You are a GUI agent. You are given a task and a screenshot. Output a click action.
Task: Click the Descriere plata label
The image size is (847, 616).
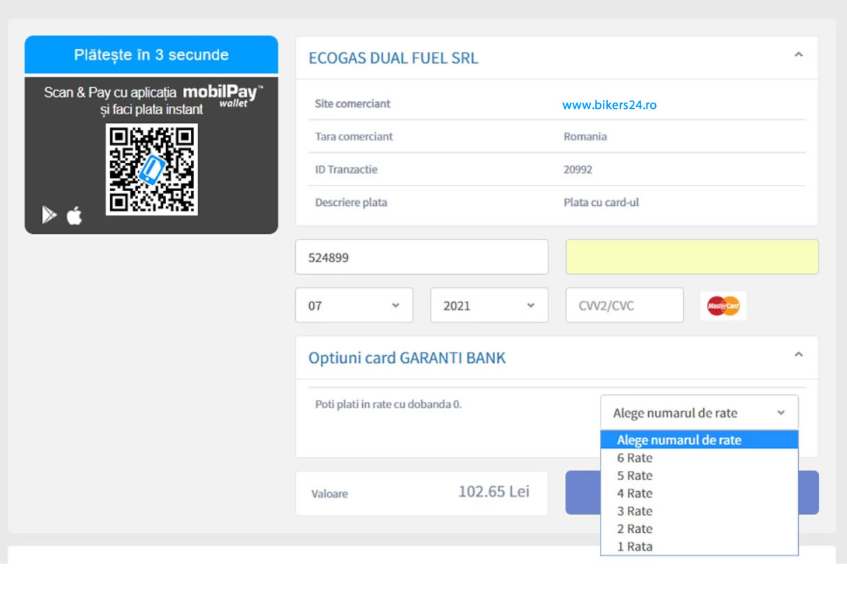coord(351,203)
